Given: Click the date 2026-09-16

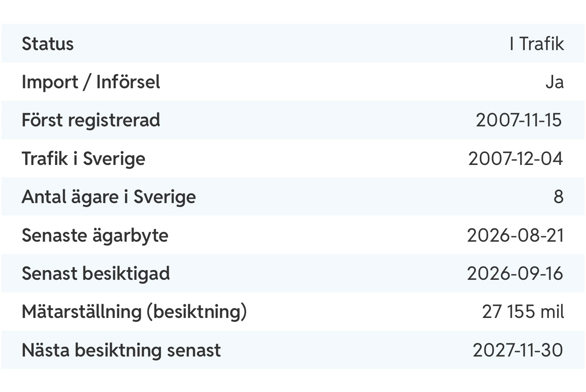Looking at the screenshot, I should coord(515,274).
